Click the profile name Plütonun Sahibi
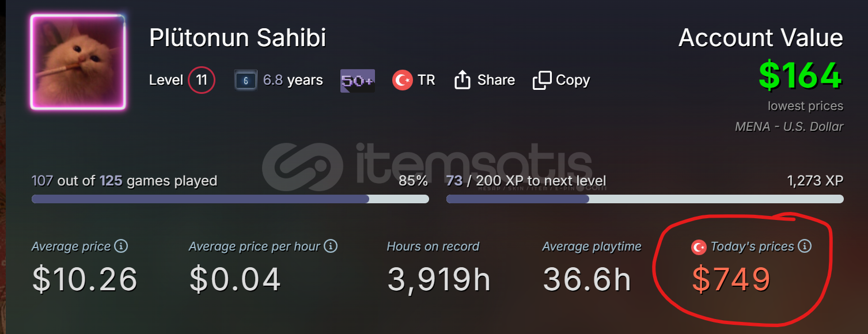The image size is (868, 334). (237, 38)
